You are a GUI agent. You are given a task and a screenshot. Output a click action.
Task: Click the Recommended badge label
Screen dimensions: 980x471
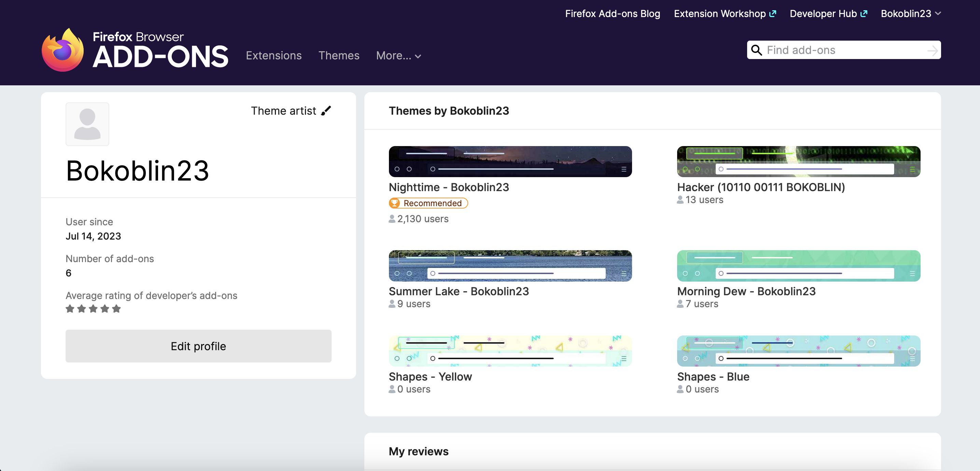click(433, 203)
